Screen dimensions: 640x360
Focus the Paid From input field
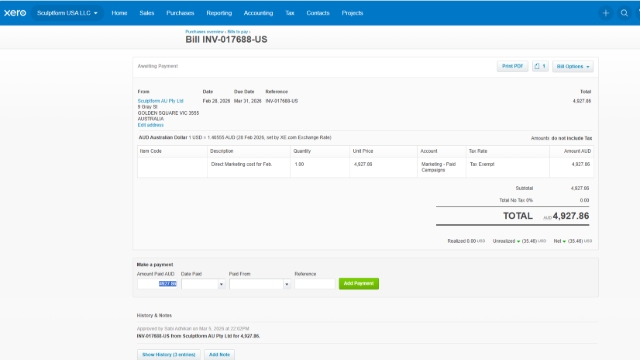pos(256,284)
